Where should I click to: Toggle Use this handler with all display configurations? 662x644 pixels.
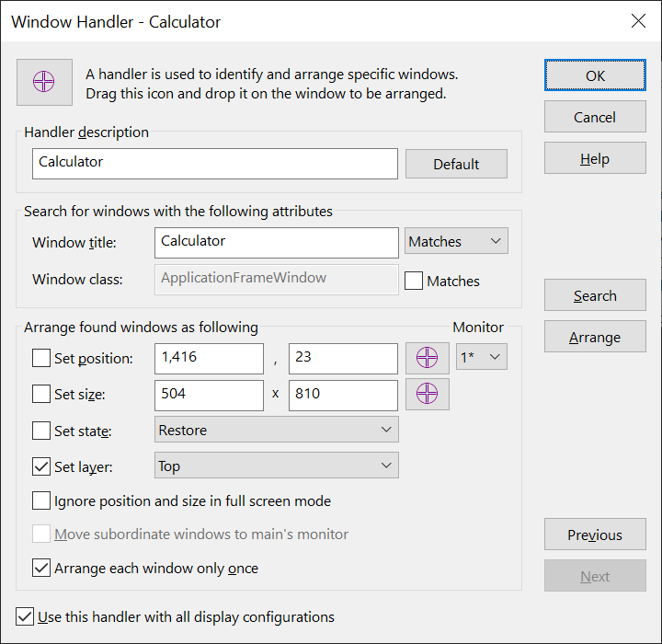click(25, 616)
